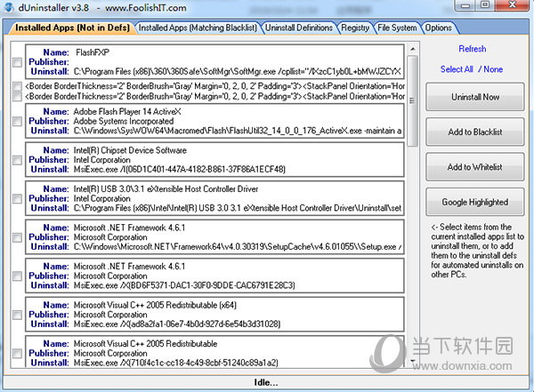Click the Uninstall Now button

pos(475,97)
